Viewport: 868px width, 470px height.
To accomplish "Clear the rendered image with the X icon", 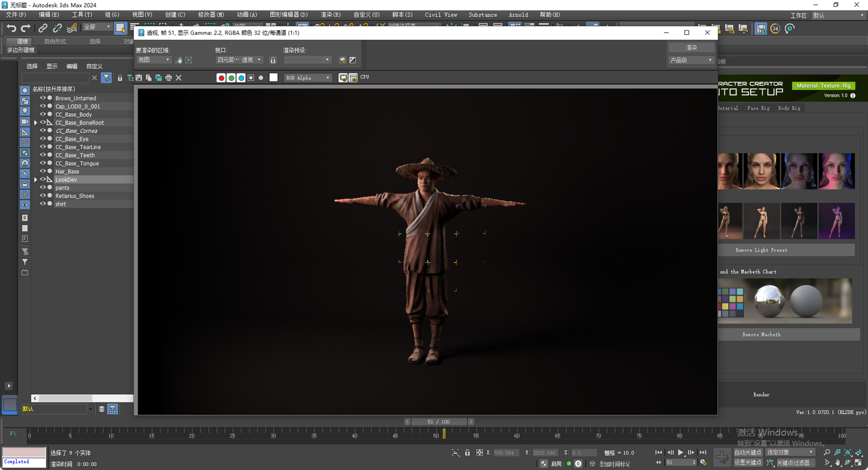I will [x=179, y=77].
